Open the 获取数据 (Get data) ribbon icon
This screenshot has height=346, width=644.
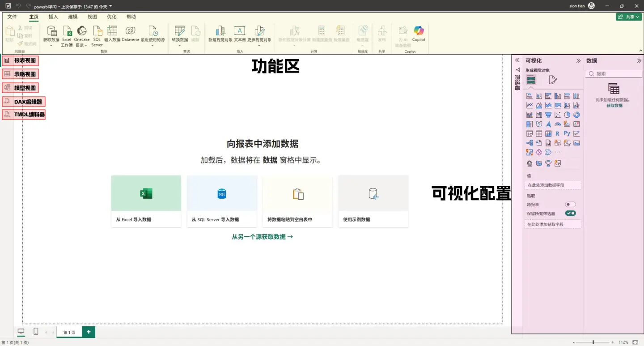coord(51,31)
